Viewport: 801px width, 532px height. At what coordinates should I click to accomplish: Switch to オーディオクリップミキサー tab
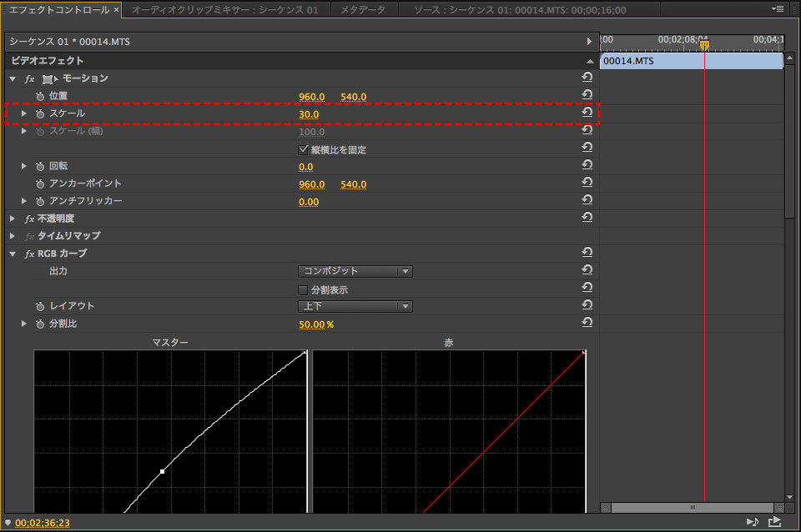224,10
